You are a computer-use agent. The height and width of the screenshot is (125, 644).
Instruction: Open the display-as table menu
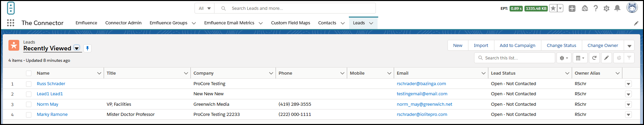(580, 58)
